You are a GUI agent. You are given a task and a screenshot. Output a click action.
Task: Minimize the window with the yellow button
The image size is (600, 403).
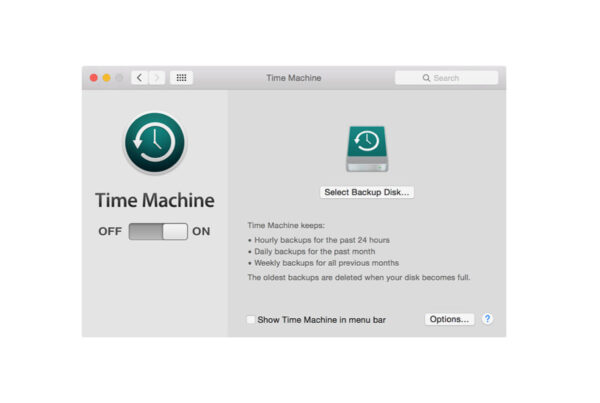click(107, 78)
